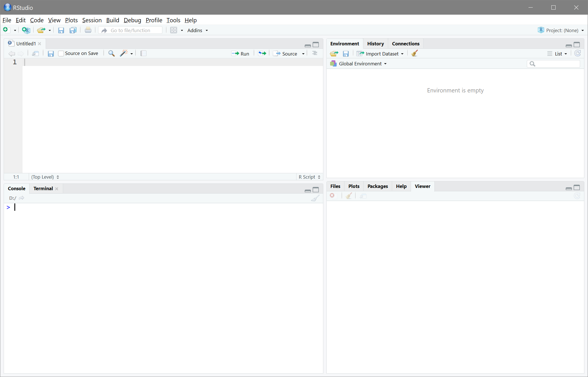The height and width of the screenshot is (377, 588).
Task: Create a new R script via new file icon
Action: [x=5, y=30]
